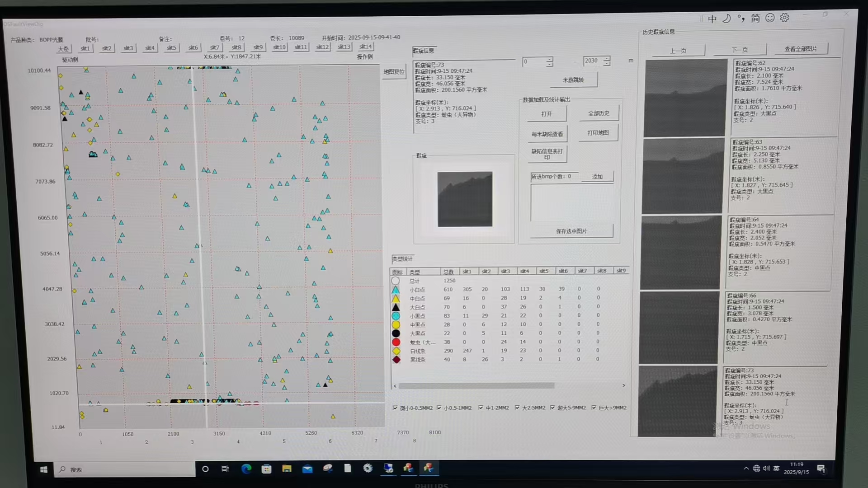Click the cyan 小白点 triangle legend icon

(x=396, y=290)
